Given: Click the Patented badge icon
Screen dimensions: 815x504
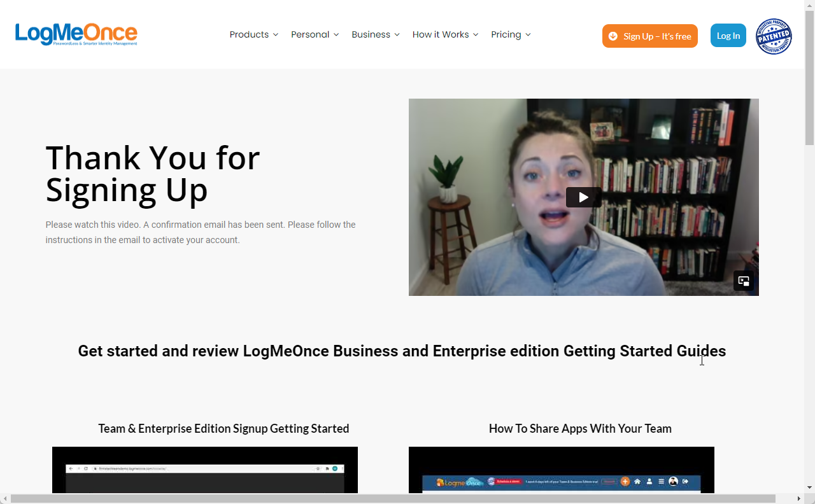Looking at the screenshot, I should tap(774, 36).
